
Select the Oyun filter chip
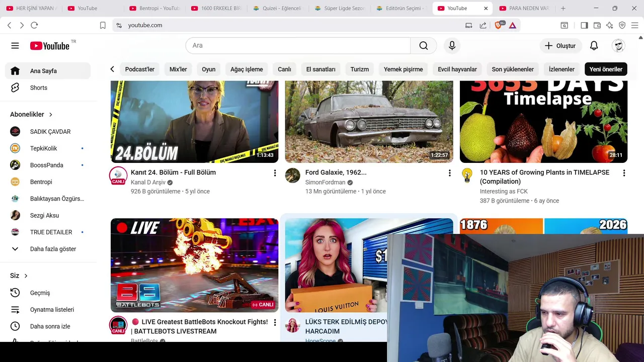coord(208,69)
